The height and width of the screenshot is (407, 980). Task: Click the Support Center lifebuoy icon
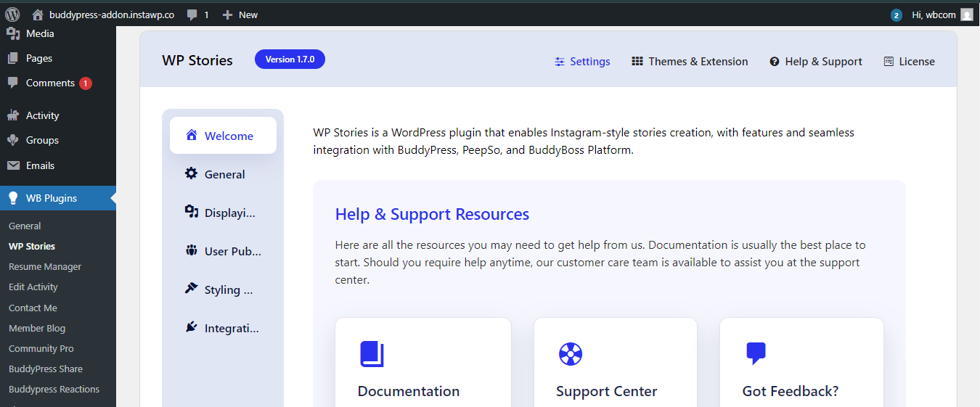pyautogui.click(x=571, y=354)
